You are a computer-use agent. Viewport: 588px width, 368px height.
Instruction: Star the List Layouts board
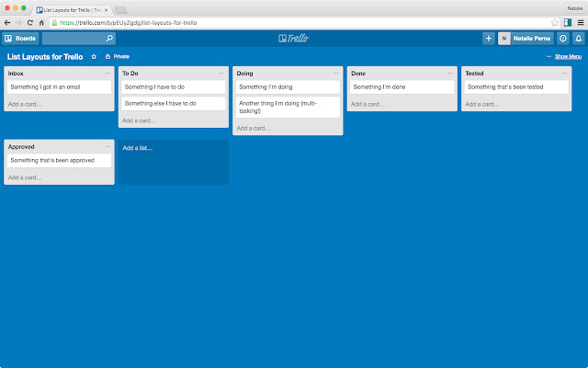tap(94, 57)
